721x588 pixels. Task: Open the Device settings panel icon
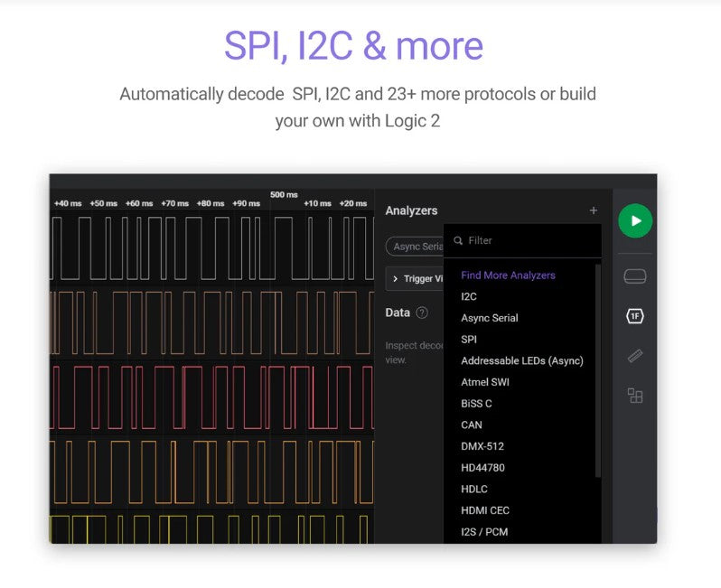click(x=635, y=276)
